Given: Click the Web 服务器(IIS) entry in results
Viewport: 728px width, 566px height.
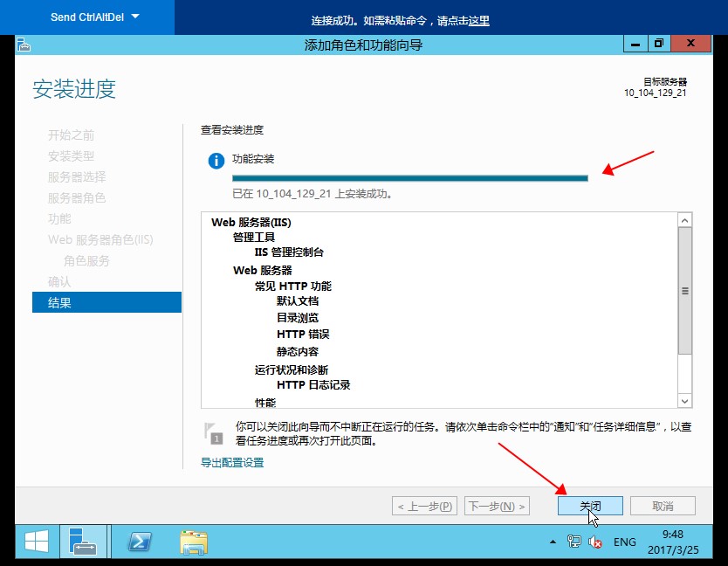Looking at the screenshot, I should pyautogui.click(x=251, y=223).
